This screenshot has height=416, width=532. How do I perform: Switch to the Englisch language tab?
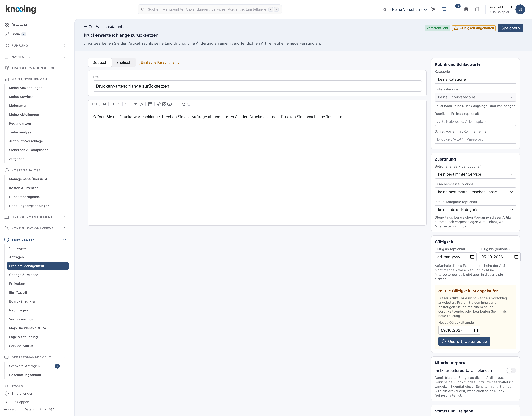124,62
